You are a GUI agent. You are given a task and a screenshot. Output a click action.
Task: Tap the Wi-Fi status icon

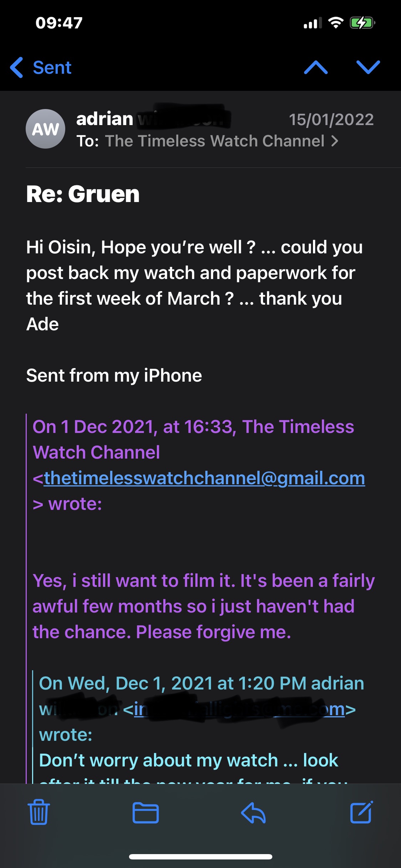(x=335, y=23)
